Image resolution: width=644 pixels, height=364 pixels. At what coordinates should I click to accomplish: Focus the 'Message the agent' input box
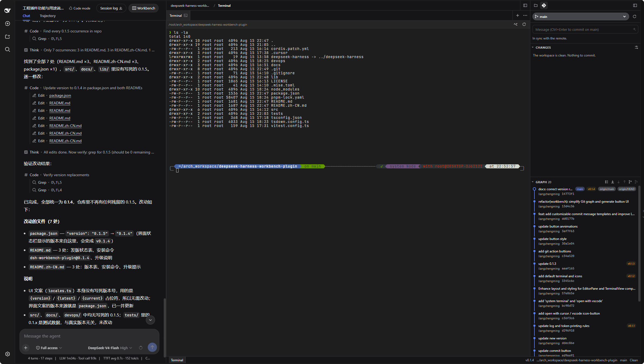click(x=89, y=336)
